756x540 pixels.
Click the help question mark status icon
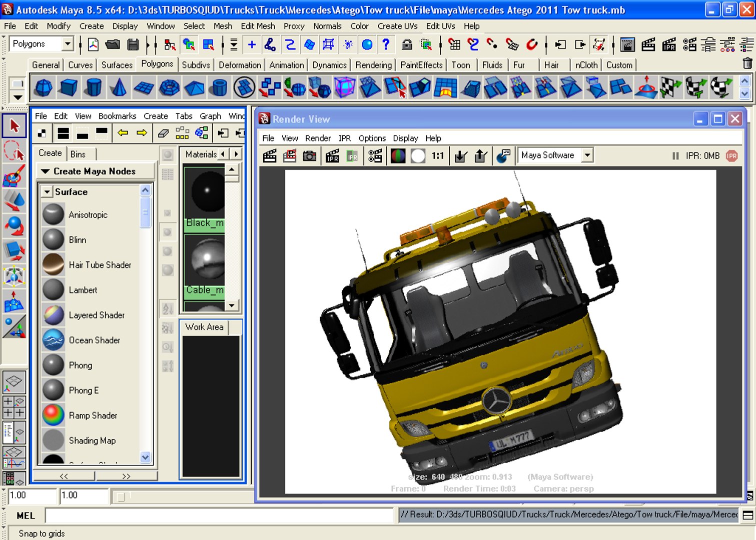386,44
